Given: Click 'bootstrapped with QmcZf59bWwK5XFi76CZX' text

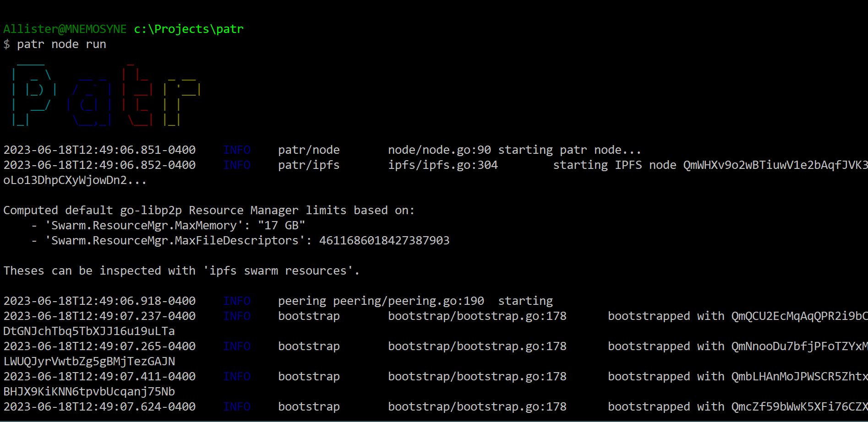Looking at the screenshot, I should pos(737,407).
